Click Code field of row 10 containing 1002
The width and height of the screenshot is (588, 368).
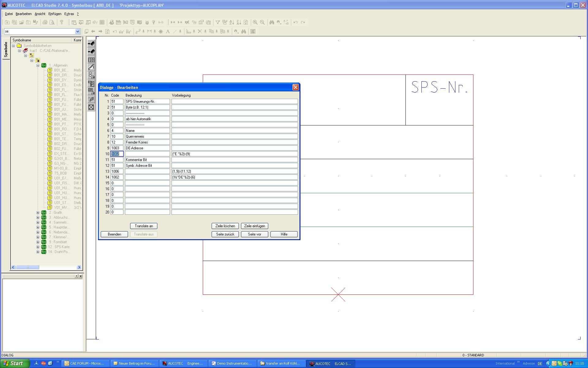(117, 154)
